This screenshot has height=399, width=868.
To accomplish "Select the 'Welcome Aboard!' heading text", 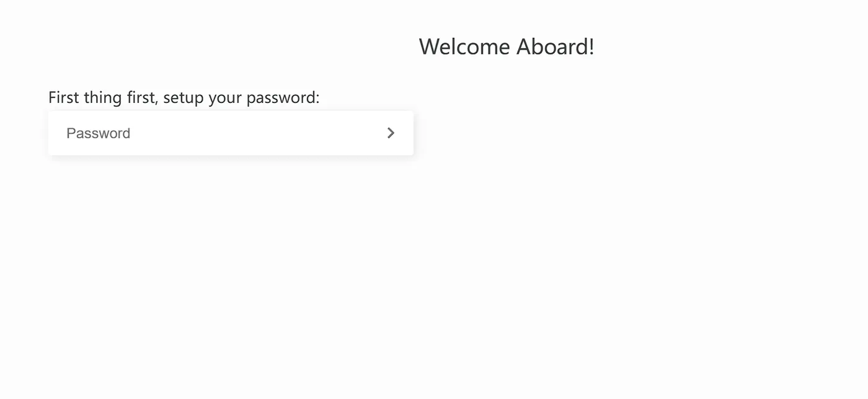I will (507, 46).
